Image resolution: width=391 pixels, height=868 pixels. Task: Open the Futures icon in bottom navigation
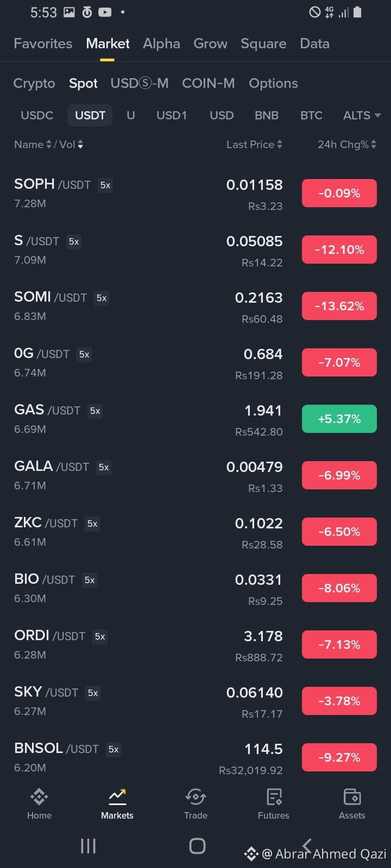coord(274,797)
